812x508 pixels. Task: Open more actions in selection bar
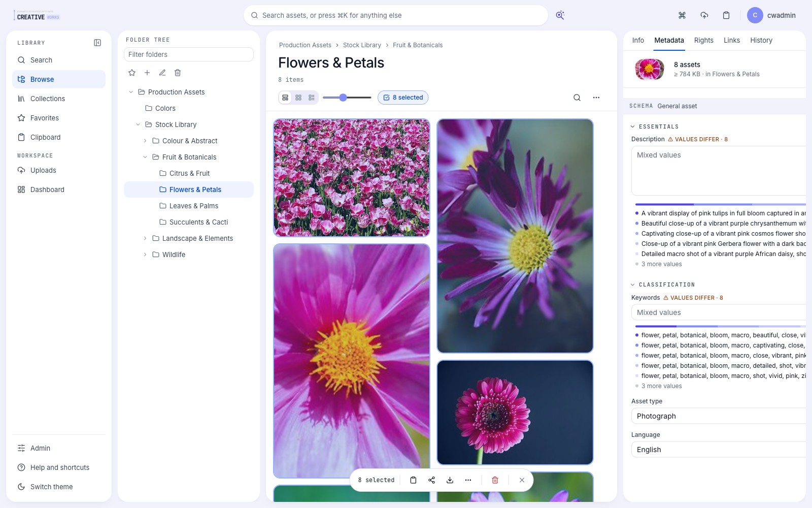(468, 480)
